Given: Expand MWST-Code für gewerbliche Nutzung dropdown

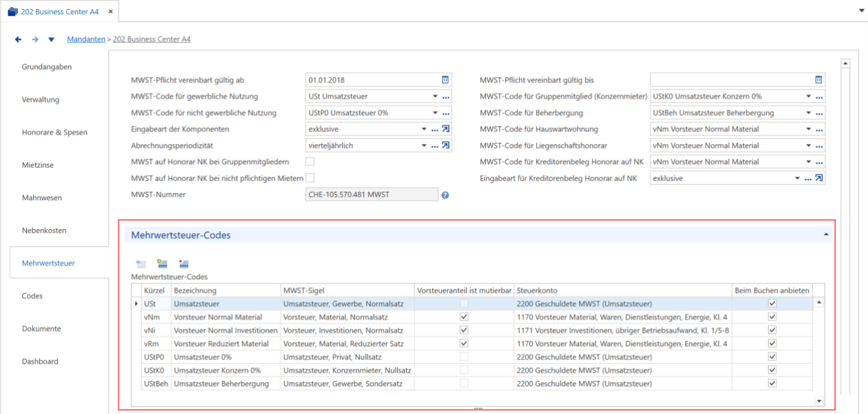Looking at the screenshot, I should click(x=435, y=96).
